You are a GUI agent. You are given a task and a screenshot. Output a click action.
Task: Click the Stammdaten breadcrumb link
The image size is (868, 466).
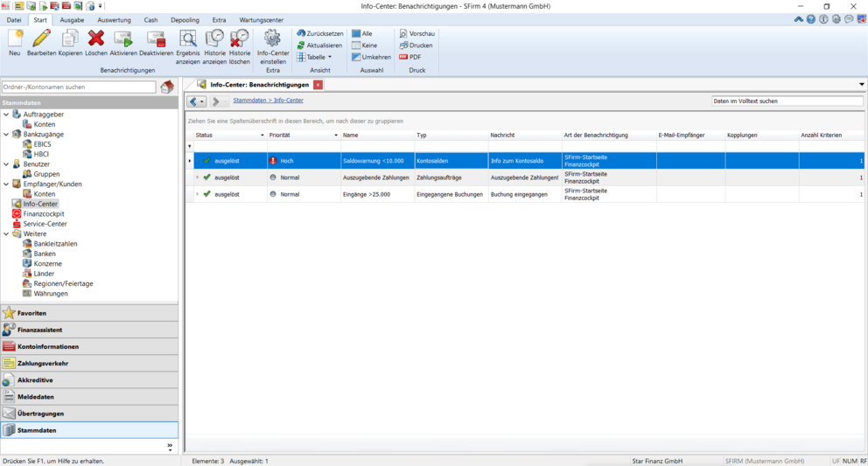point(249,101)
